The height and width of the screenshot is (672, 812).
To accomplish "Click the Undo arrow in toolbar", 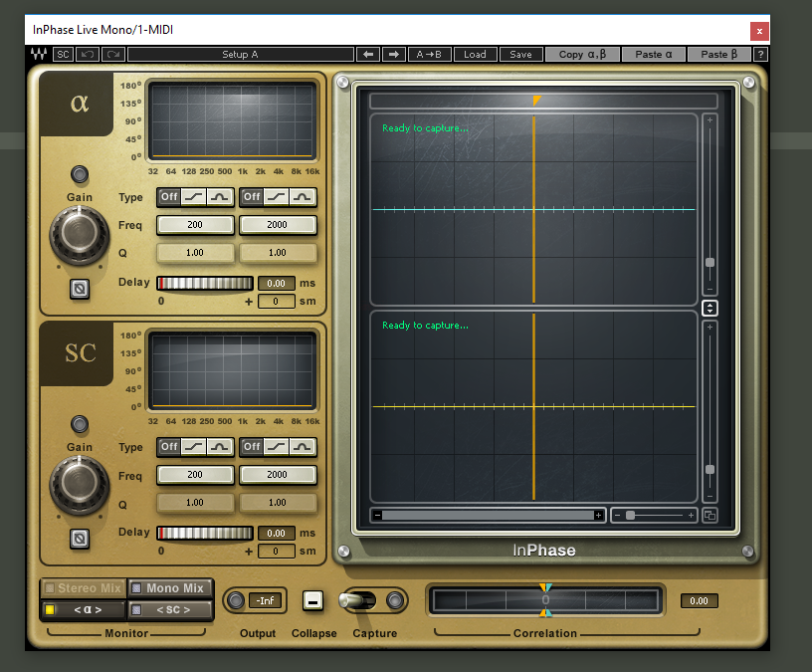I will [x=88, y=55].
